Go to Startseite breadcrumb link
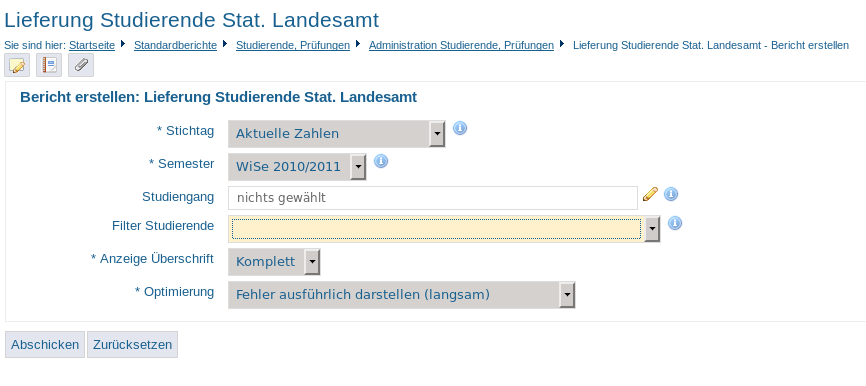 tap(92, 45)
